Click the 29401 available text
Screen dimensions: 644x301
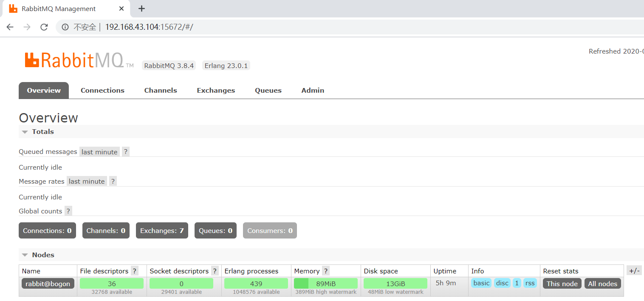[x=181, y=292]
